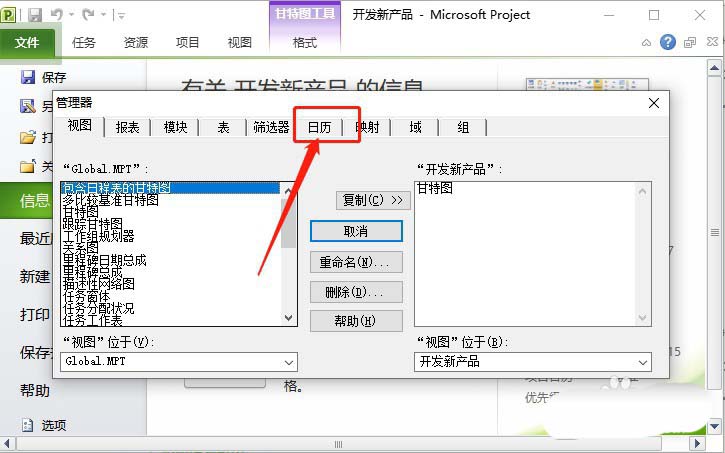This screenshot has height=453, width=725.
Task: Select 包含日程表的甘特图 in Global.MPT list
Action: pos(170,188)
